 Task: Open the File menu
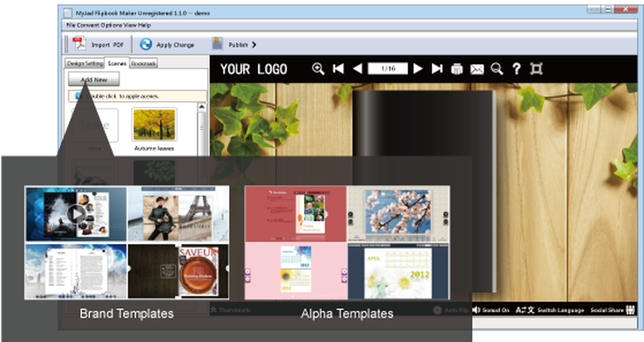click(70, 26)
